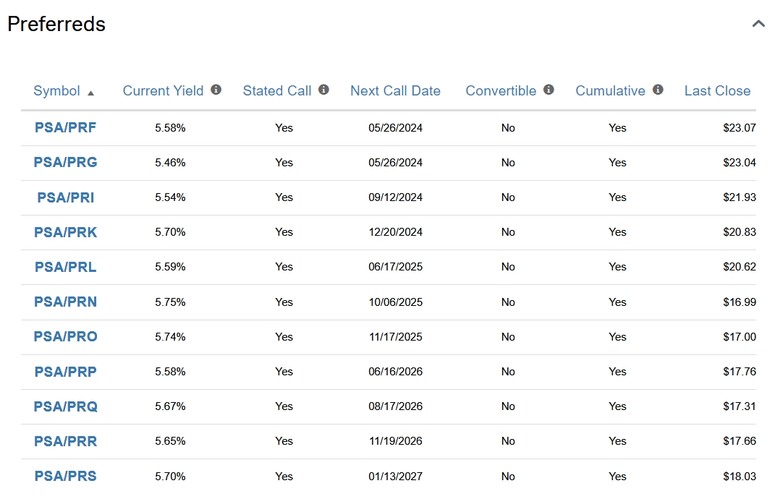This screenshot has height=499, width=780.
Task: Open PSA/PRS preferred symbol
Action: [x=65, y=476]
